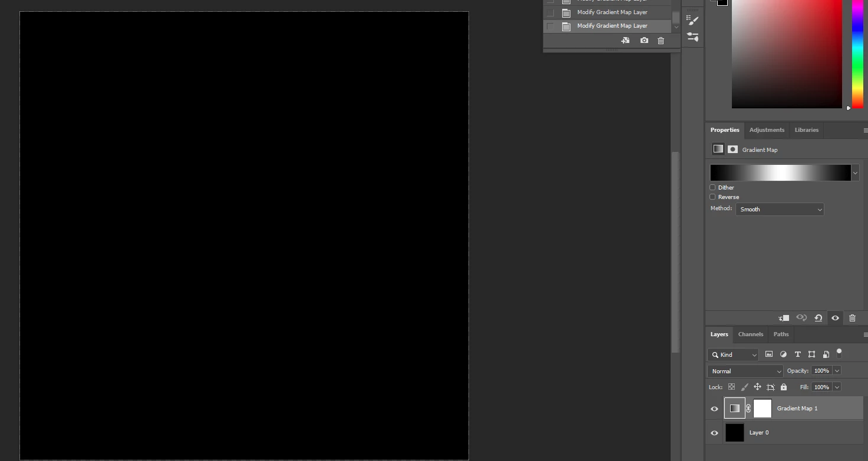Image resolution: width=868 pixels, height=461 pixels.
Task: Switch to the Libraries tab
Action: (x=806, y=130)
